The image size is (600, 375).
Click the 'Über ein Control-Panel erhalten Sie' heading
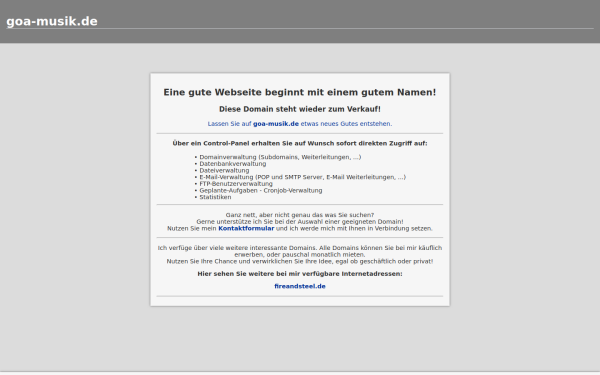(x=300, y=143)
